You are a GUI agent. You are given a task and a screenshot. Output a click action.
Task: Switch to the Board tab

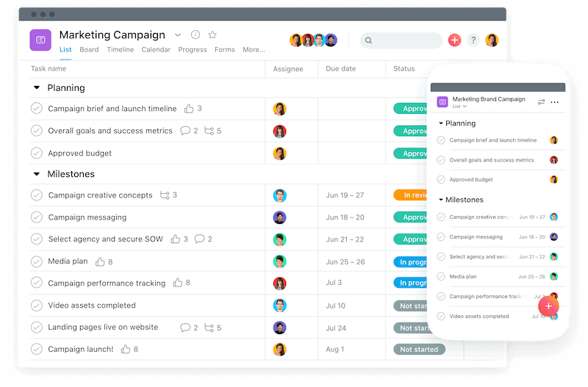pos(89,49)
